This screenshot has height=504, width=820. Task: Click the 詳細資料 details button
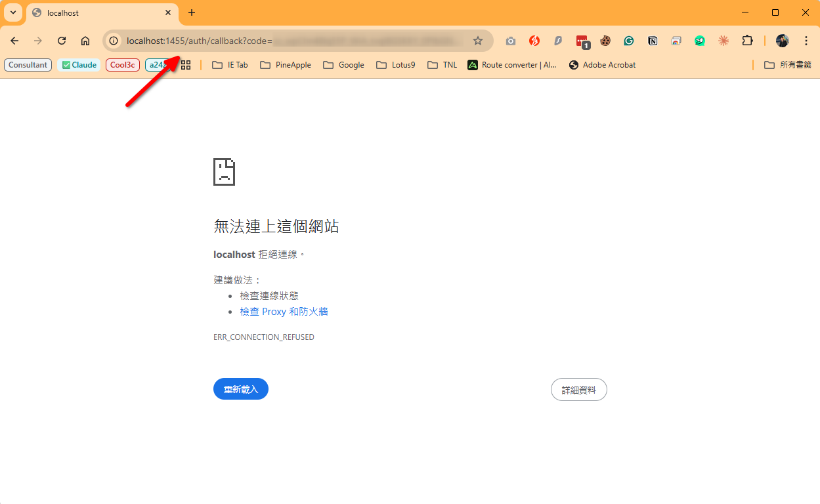pos(579,390)
